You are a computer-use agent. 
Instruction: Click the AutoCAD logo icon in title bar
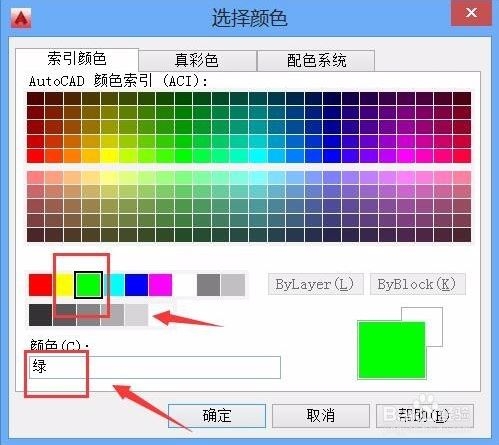[x=21, y=17]
